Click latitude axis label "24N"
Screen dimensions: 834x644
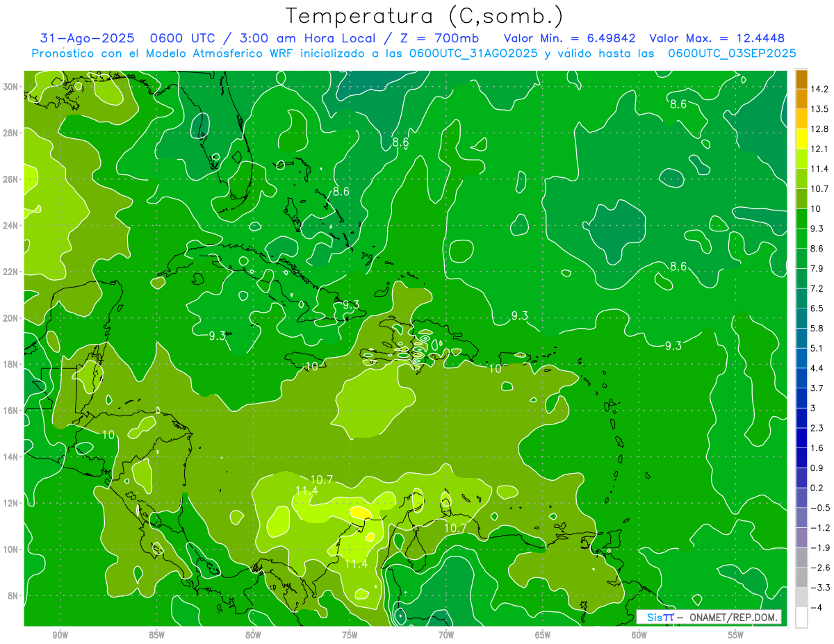[x=10, y=226]
